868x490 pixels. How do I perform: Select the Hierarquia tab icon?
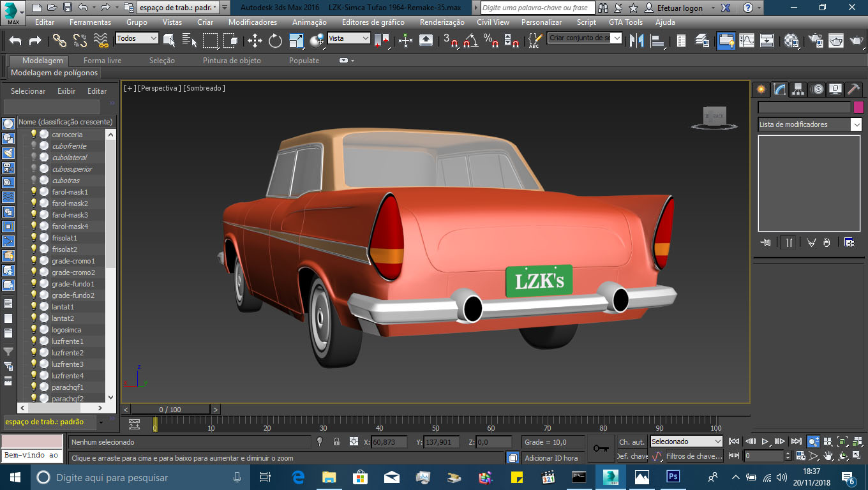click(798, 89)
